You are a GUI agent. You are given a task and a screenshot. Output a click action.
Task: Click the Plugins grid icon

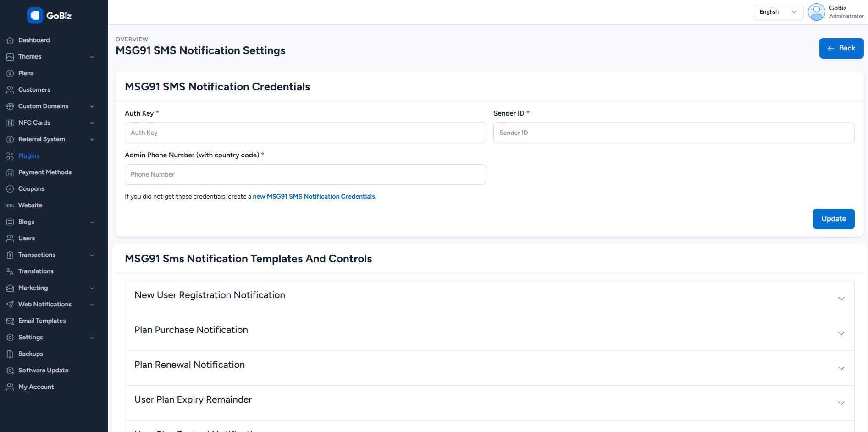click(x=10, y=156)
